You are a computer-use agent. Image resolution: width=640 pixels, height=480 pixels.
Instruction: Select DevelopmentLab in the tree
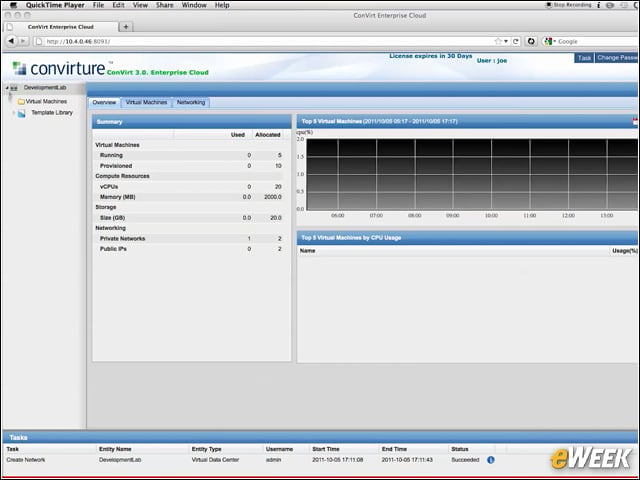click(x=45, y=88)
